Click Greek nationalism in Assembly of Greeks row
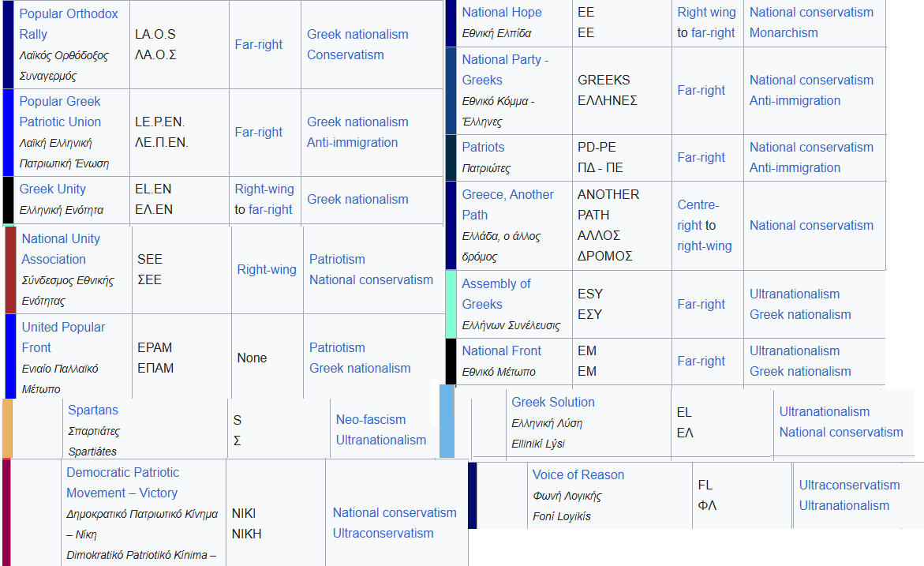 pyautogui.click(x=800, y=314)
